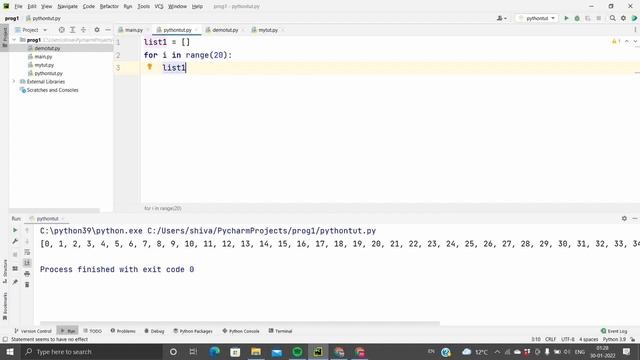Open the UTF-8 encoding selector
640x360 pixels.
568,339
